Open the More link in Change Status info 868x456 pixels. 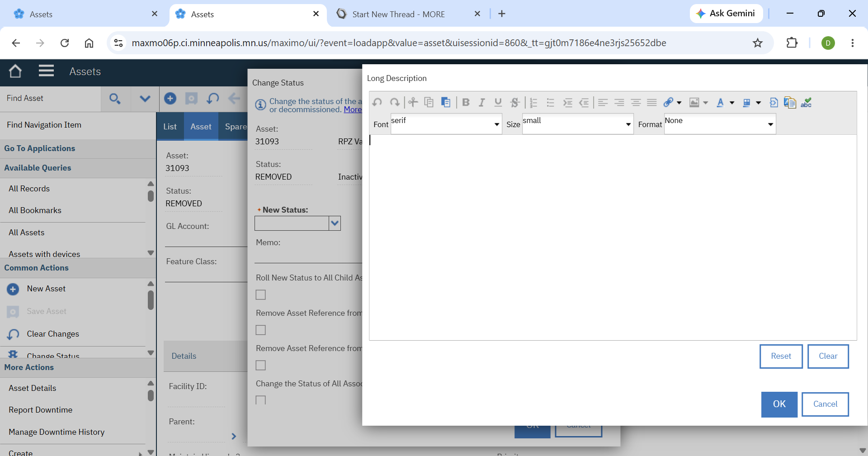353,109
